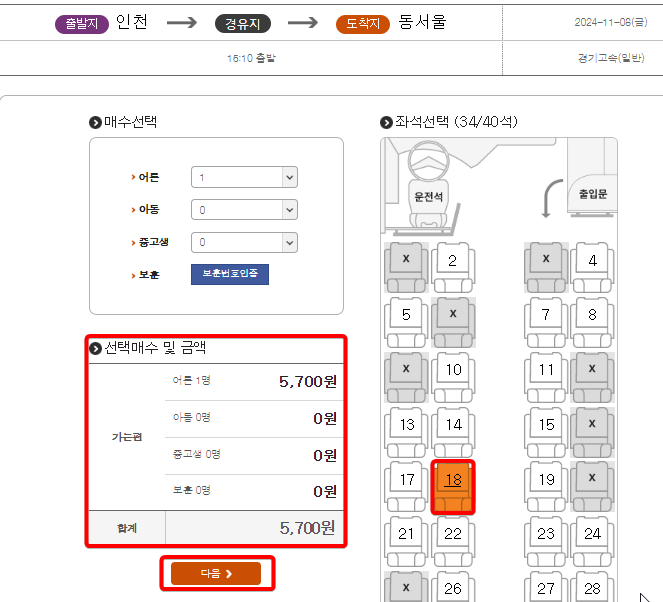The width and height of the screenshot is (663, 602).
Task: Select seat number 17
Action: [x=406, y=487]
